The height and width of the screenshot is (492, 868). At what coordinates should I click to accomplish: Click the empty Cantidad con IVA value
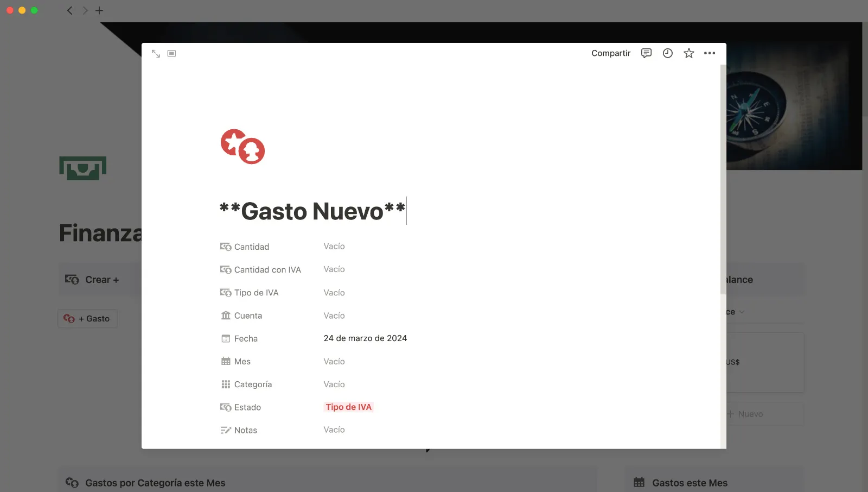(334, 269)
